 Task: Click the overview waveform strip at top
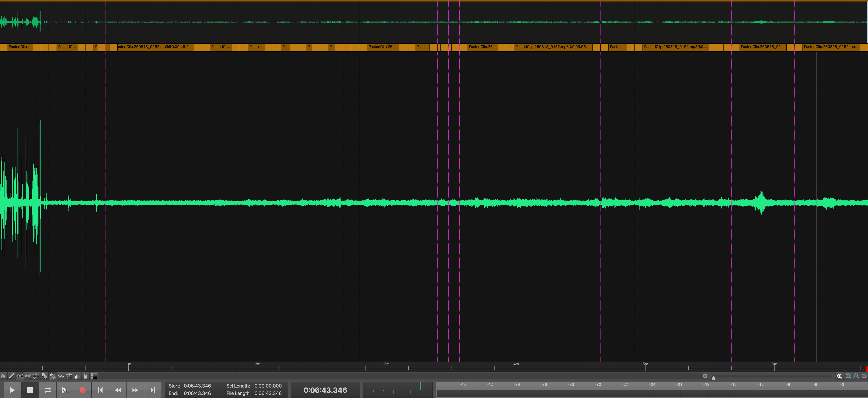(434, 22)
